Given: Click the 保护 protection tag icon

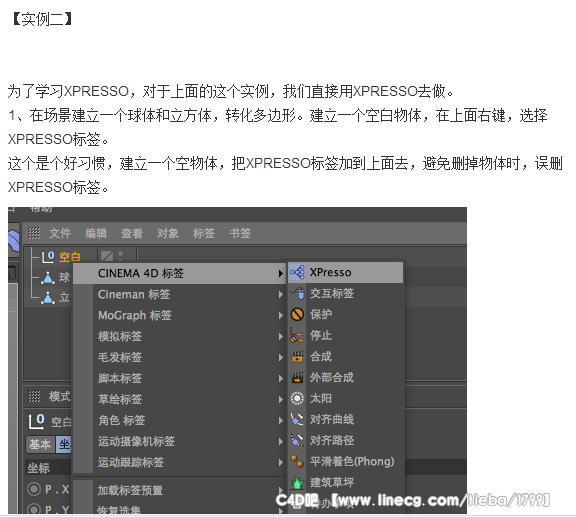Looking at the screenshot, I should (297, 314).
